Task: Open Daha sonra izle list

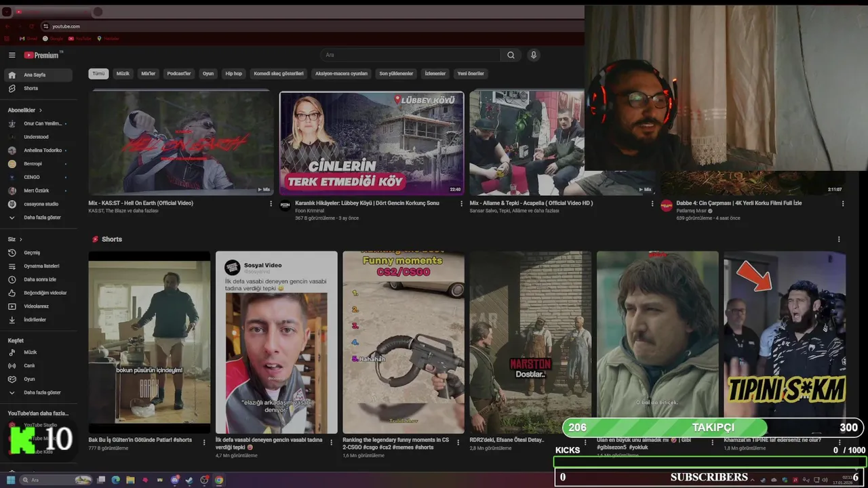Action: coord(38,279)
